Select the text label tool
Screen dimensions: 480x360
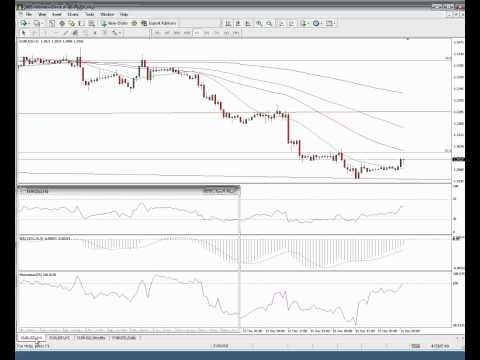pos(105,33)
